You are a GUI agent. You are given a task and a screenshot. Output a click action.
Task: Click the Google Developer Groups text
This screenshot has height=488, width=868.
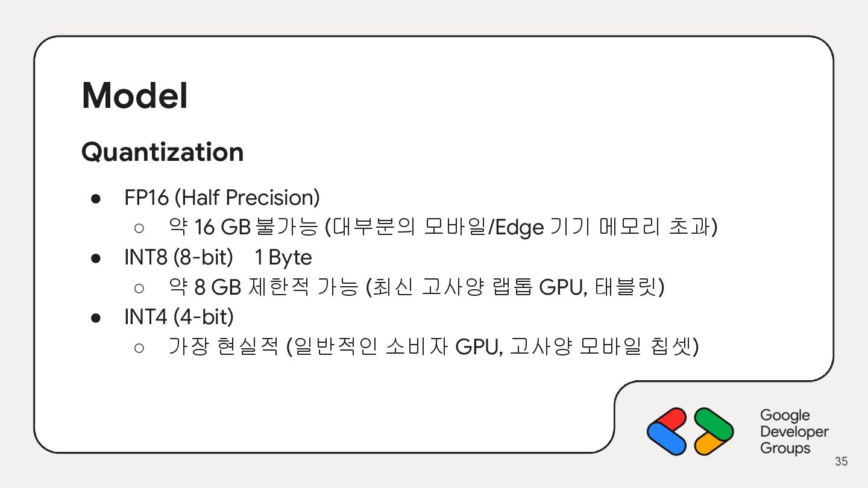tap(793, 431)
